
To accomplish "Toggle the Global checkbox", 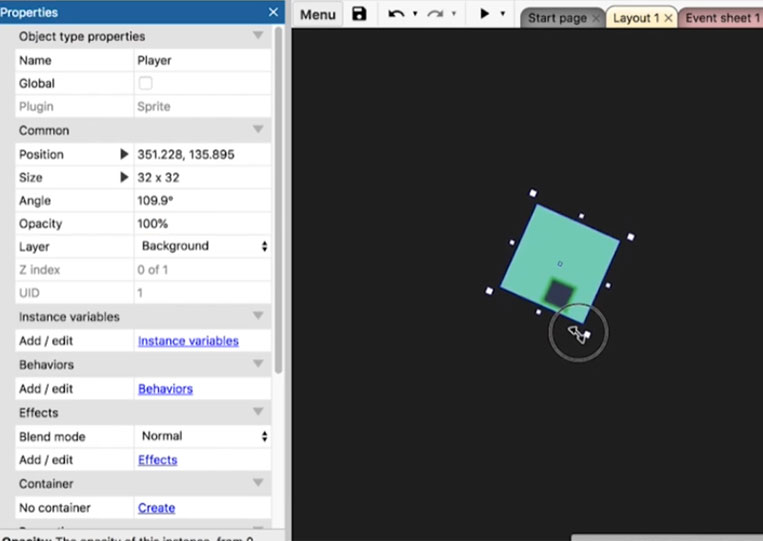I will 145,83.
